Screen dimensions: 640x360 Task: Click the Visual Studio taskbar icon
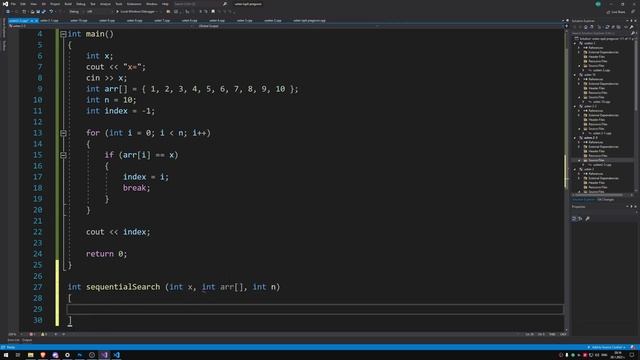(x=104, y=355)
